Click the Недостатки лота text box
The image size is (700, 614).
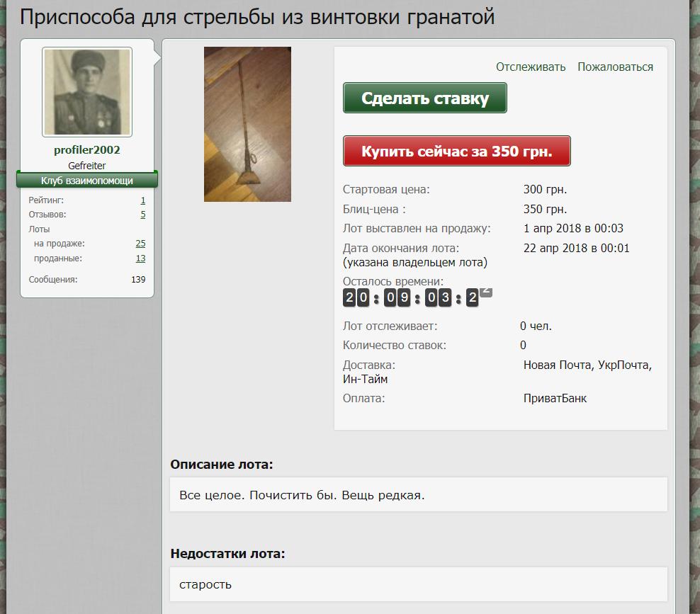point(418,584)
